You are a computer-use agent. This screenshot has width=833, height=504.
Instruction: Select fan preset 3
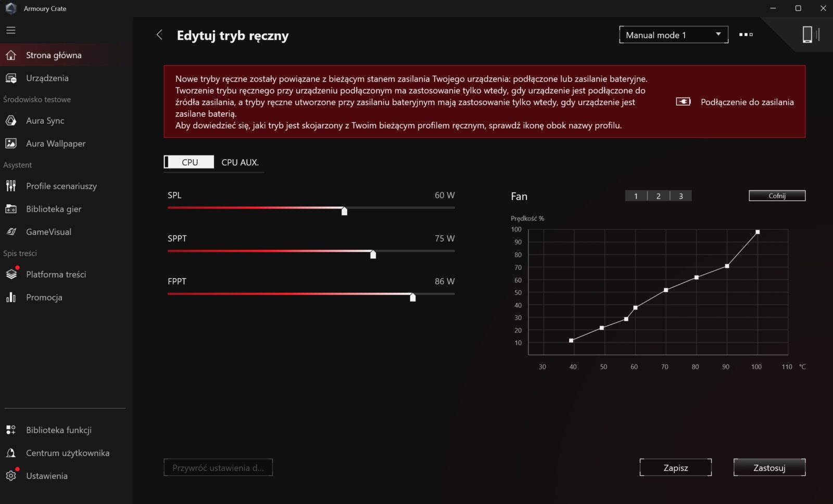coord(680,196)
